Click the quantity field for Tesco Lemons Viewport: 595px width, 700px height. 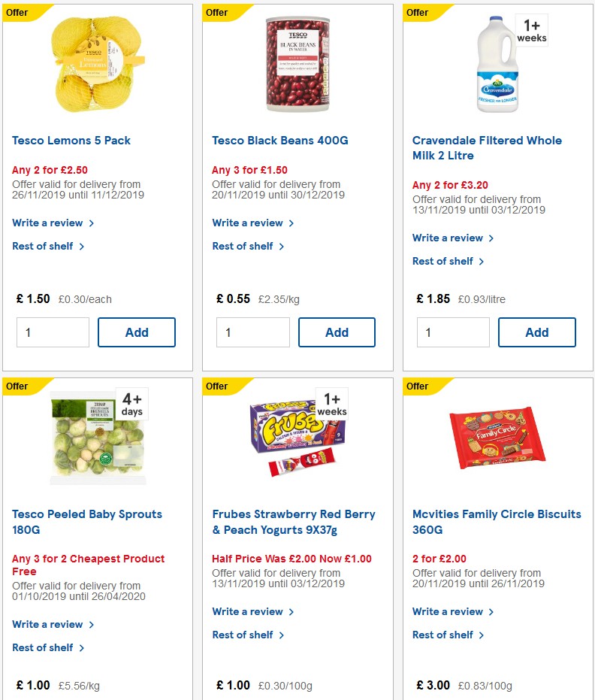click(x=53, y=332)
